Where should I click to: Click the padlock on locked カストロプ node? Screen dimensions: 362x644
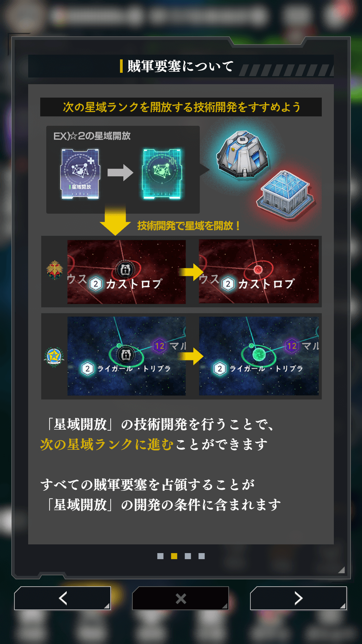point(125,269)
